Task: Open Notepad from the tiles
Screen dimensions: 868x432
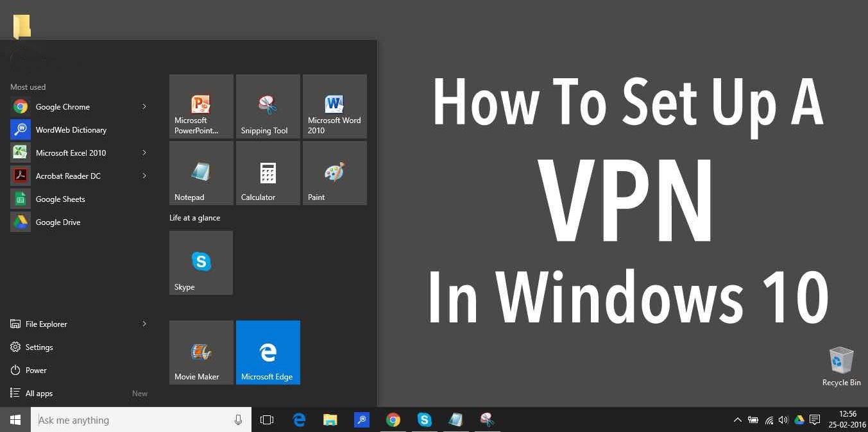Action: 201,172
